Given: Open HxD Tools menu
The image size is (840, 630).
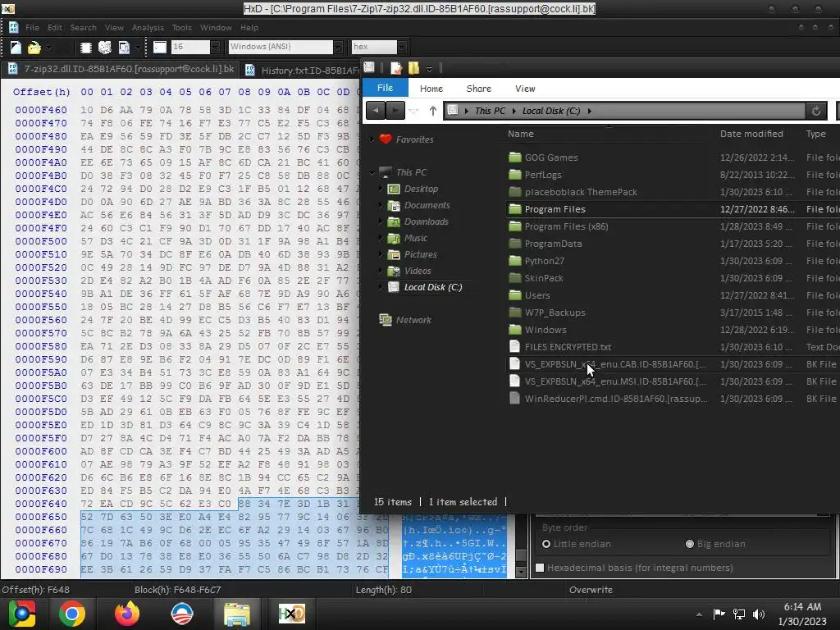Looking at the screenshot, I should click(181, 27).
